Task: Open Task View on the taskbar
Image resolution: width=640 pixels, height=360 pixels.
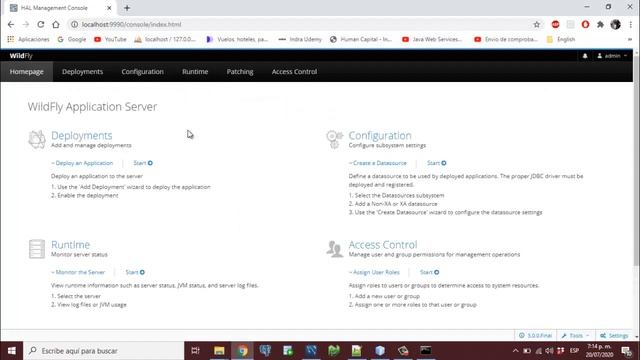Action: pyautogui.click(x=196, y=351)
